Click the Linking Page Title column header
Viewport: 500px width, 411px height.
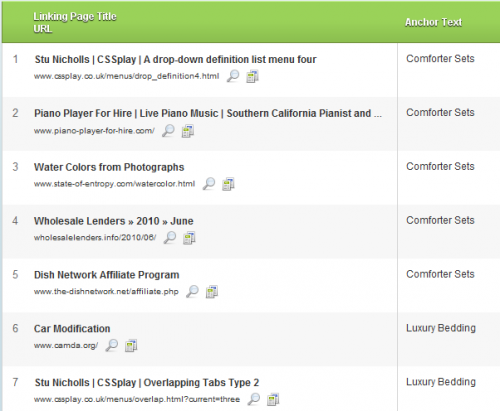pyautogui.click(x=75, y=16)
